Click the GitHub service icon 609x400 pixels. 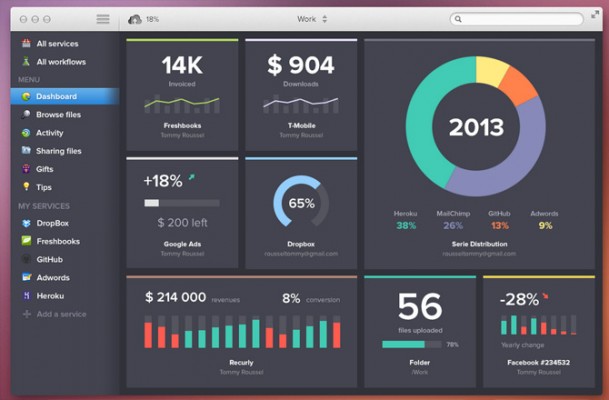point(26,259)
